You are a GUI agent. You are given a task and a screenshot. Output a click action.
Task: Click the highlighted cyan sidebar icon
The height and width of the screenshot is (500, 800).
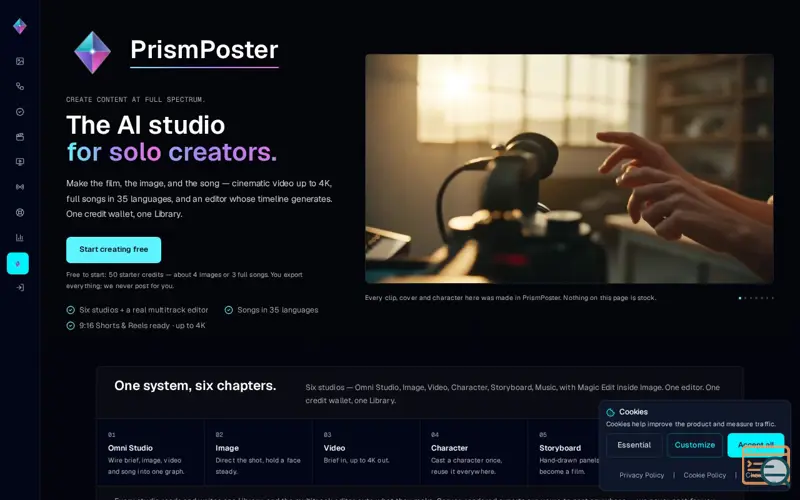18,263
